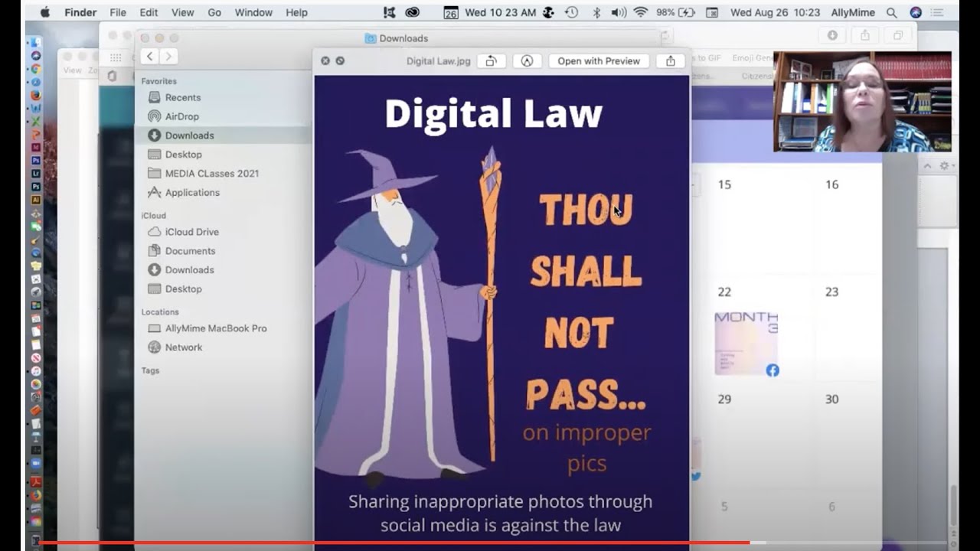Select Downloads under Favorites in sidebar
This screenshot has width=980, height=551.
189,135
